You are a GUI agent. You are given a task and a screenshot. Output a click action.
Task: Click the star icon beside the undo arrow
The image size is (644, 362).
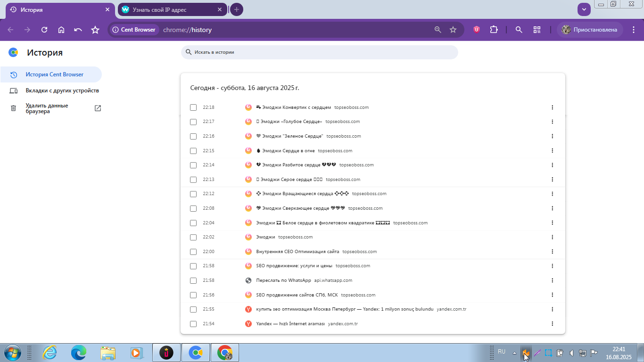point(95,30)
